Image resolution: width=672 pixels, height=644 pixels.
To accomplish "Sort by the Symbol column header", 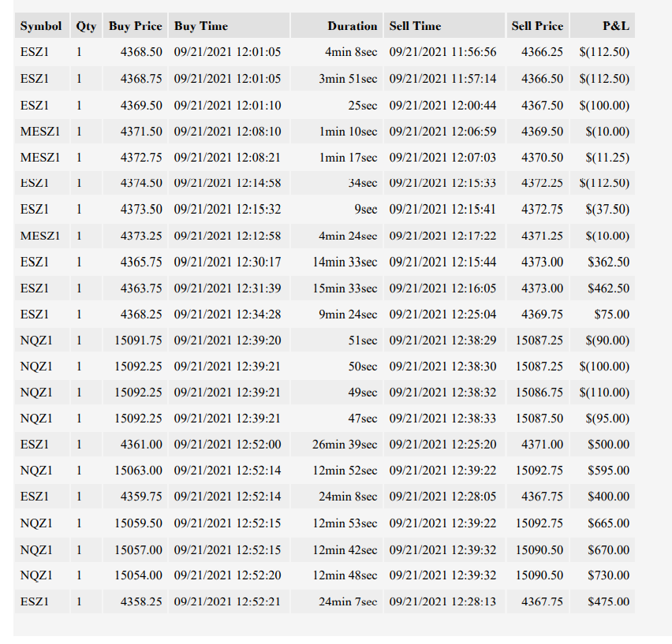I will 42,26.
